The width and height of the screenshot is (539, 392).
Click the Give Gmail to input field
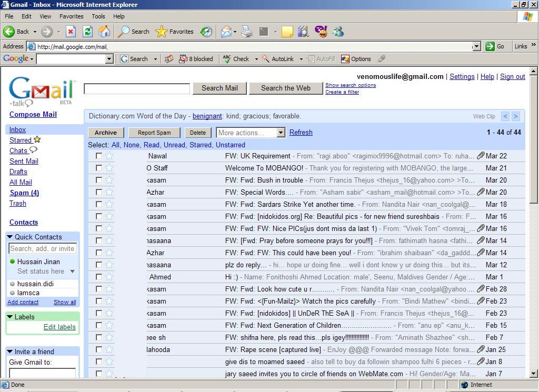click(x=42, y=373)
